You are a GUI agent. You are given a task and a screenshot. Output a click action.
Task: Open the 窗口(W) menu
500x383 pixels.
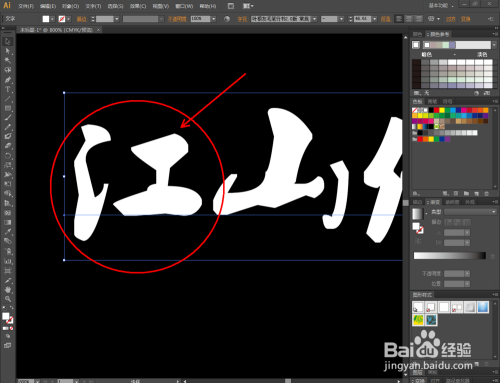pos(184,6)
